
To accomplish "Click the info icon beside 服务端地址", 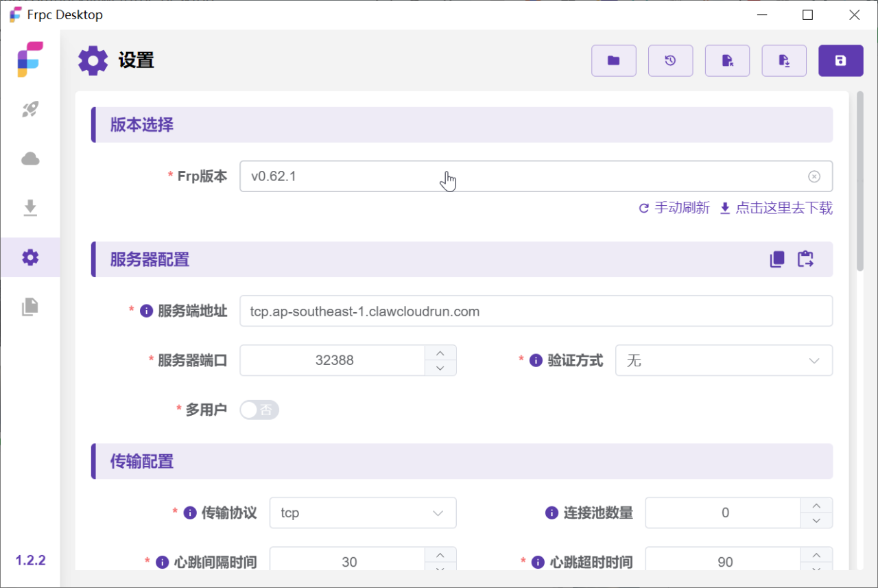I will 146,311.
